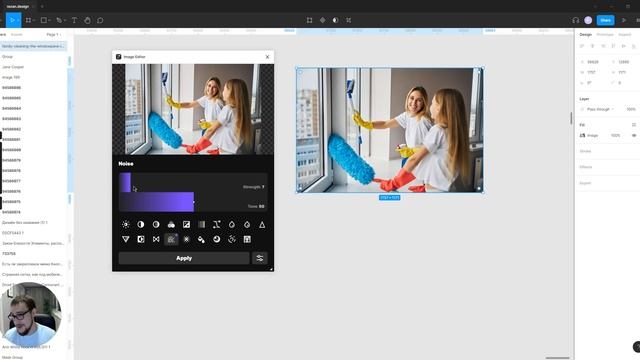This screenshot has height=360, width=640.
Task: Click the layer opacity 100% field
Action: click(631, 109)
